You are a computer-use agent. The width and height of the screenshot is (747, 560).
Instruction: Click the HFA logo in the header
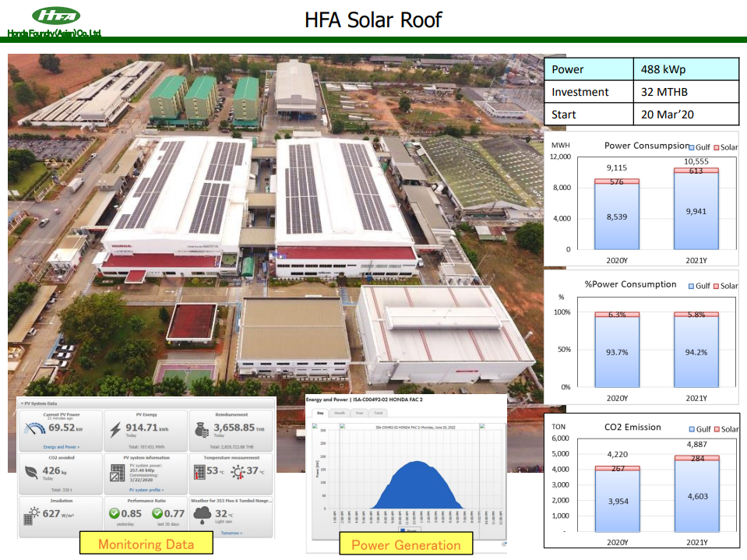55,16
